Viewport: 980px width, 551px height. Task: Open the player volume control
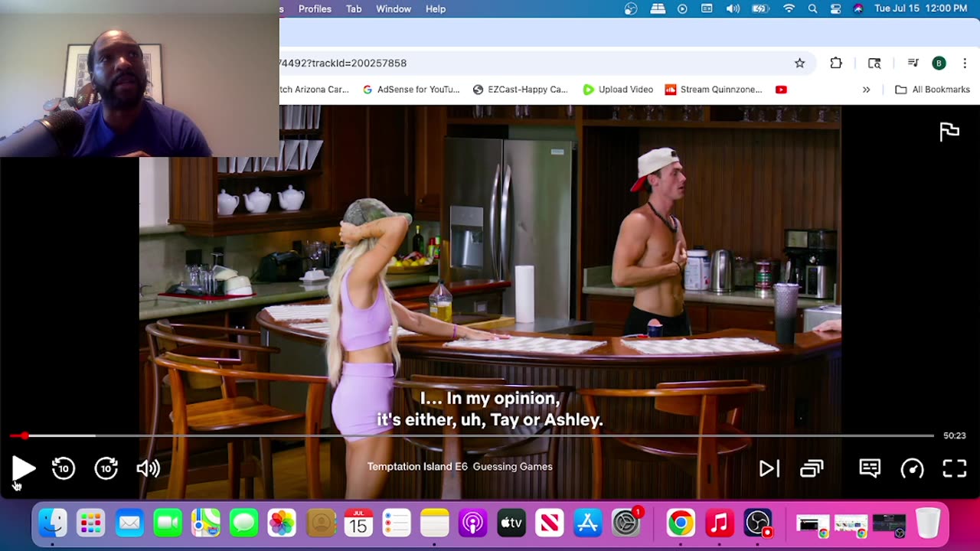click(x=148, y=468)
